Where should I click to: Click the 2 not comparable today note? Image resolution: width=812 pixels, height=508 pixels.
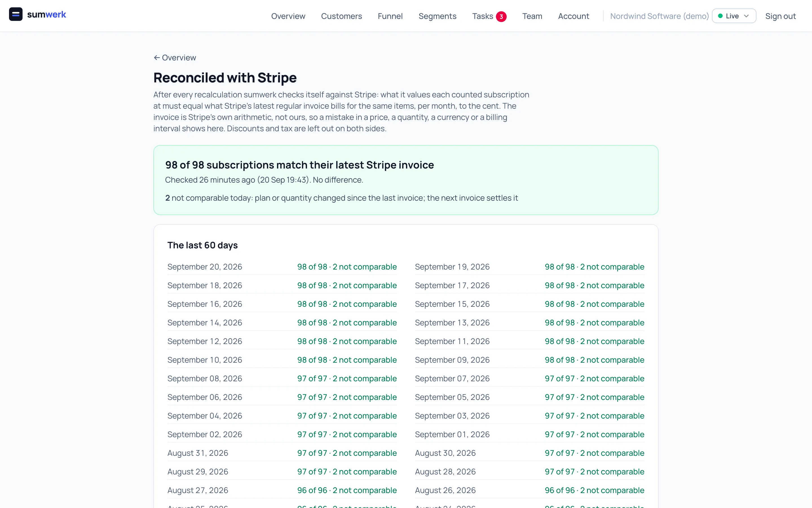[341, 198]
